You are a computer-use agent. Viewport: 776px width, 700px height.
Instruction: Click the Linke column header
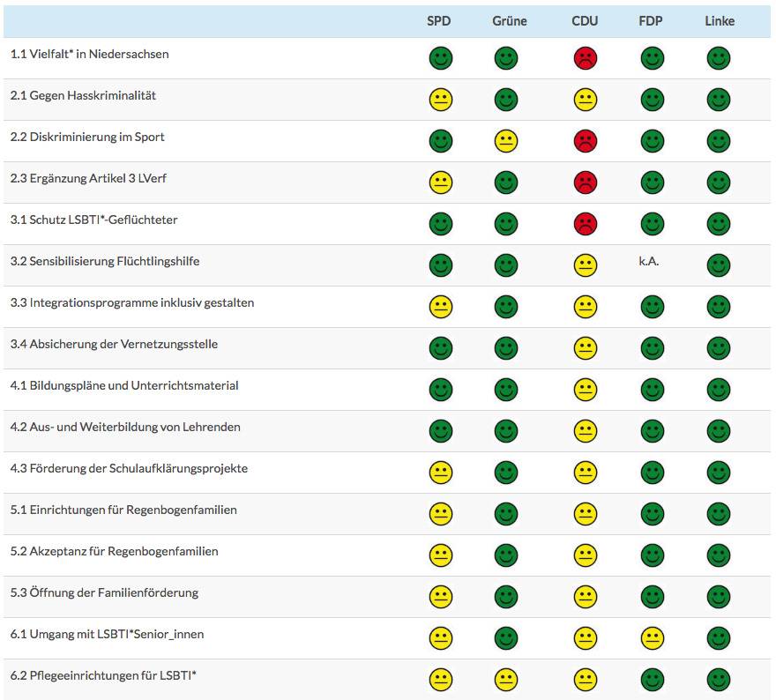(x=720, y=21)
